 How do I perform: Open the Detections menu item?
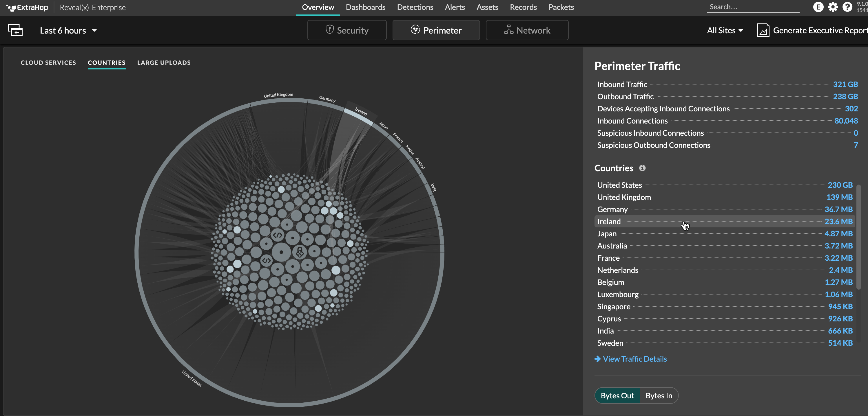point(415,8)
